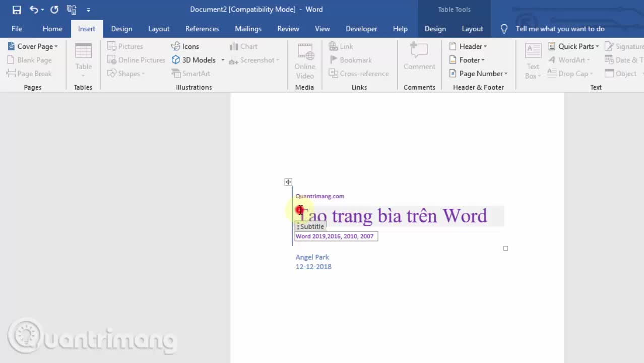Undo the last action
Image resolution: width=644 pixels, height=363 pixels.
(34, 10)
